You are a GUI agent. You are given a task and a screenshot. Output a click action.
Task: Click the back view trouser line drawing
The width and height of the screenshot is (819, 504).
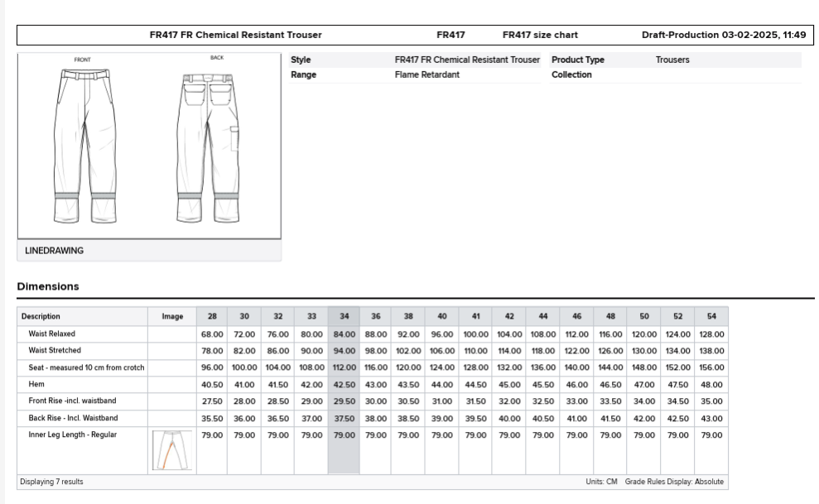pos(210,146)
